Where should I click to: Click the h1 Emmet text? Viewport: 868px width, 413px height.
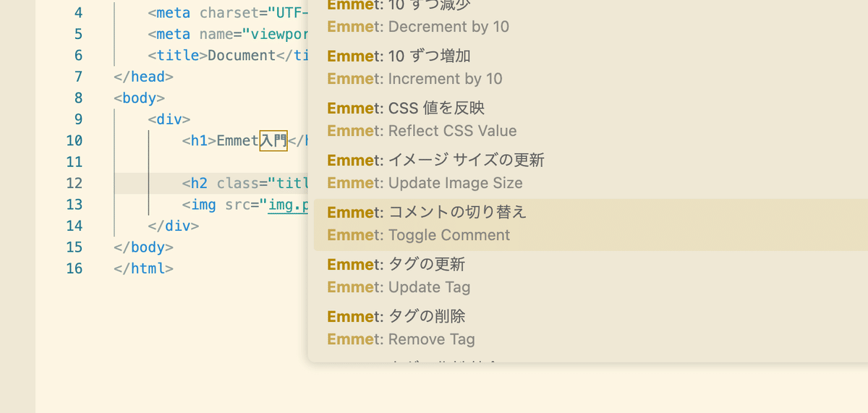[238, 140]
